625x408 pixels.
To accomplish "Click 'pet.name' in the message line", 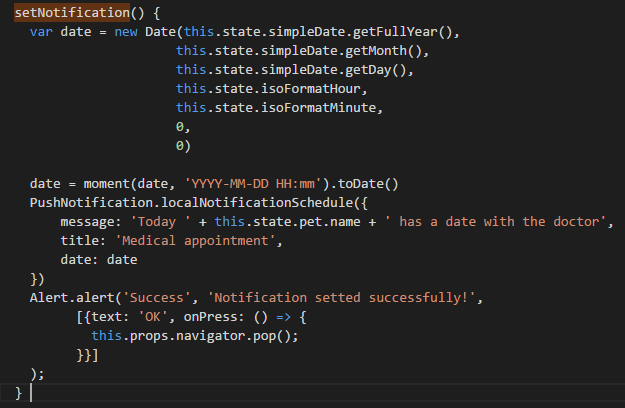I will click(x=330, y=222).
